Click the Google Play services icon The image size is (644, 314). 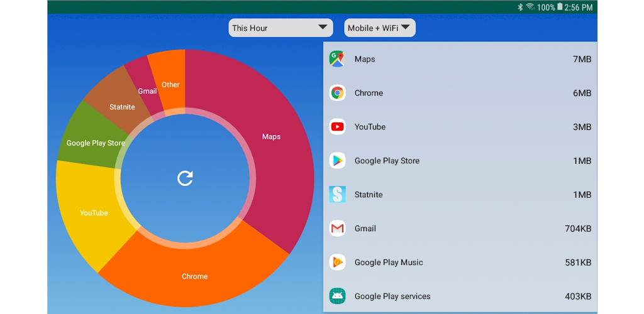click(x=337, y=296)
